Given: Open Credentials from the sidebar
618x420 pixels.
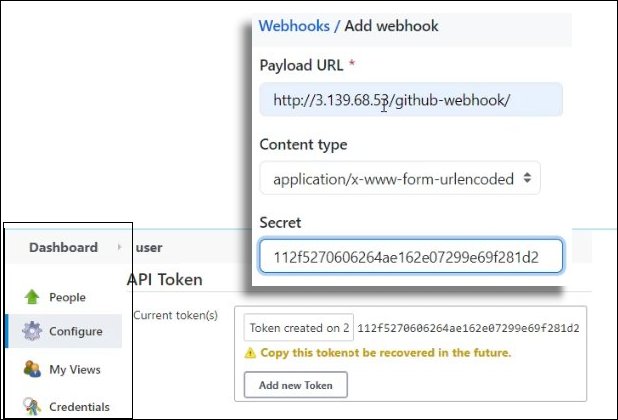Looking at the screenshot, I should coord(79,407).
